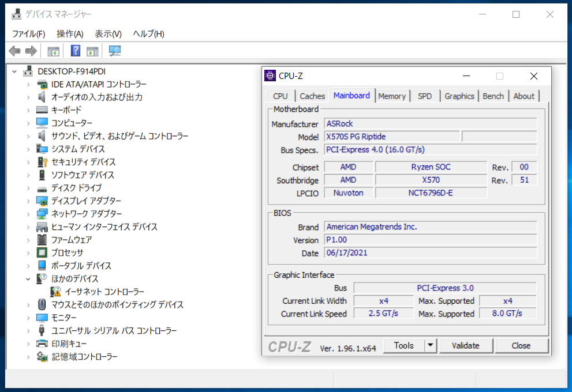
Task: Click the コンピューター monitor icon
Action: [42, 123]
